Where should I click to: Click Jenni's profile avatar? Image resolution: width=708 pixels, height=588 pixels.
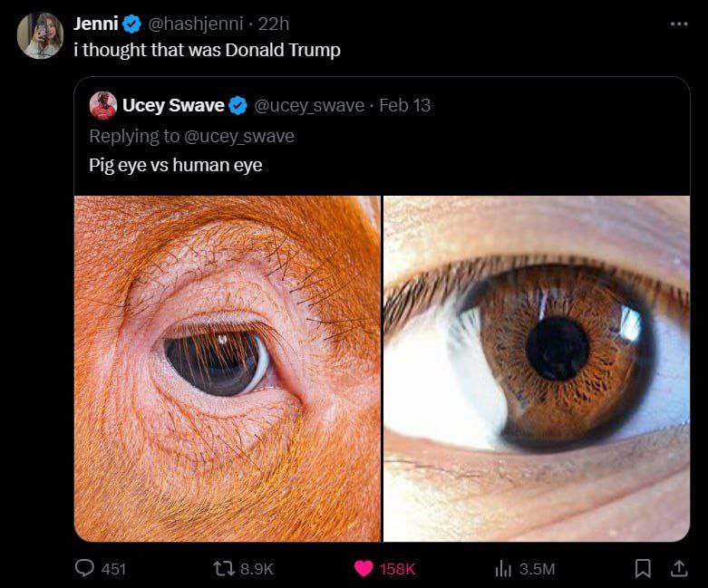pyautogui.click(x=40, y=35)
